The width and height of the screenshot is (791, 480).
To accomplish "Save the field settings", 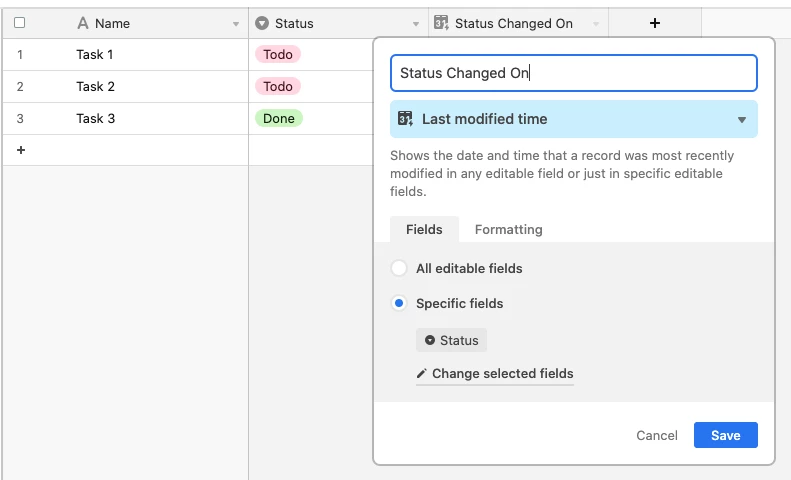I will pyautogui.click(x=725, y=435).
